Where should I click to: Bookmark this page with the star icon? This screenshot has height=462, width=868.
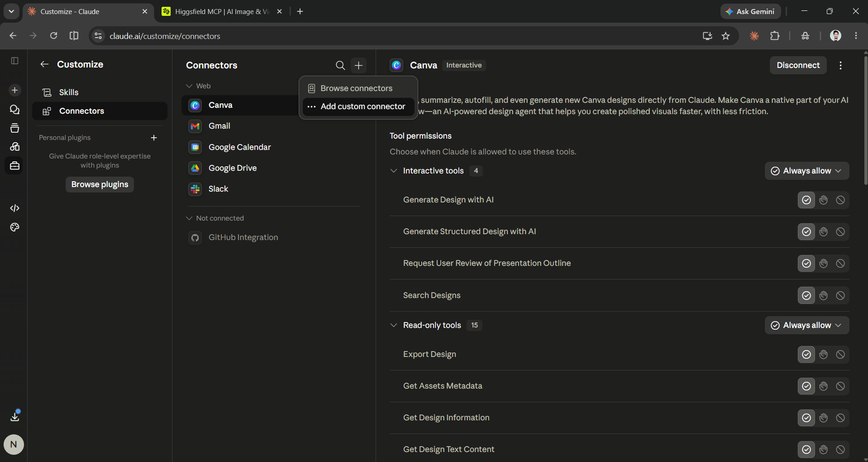pos(726,36)
